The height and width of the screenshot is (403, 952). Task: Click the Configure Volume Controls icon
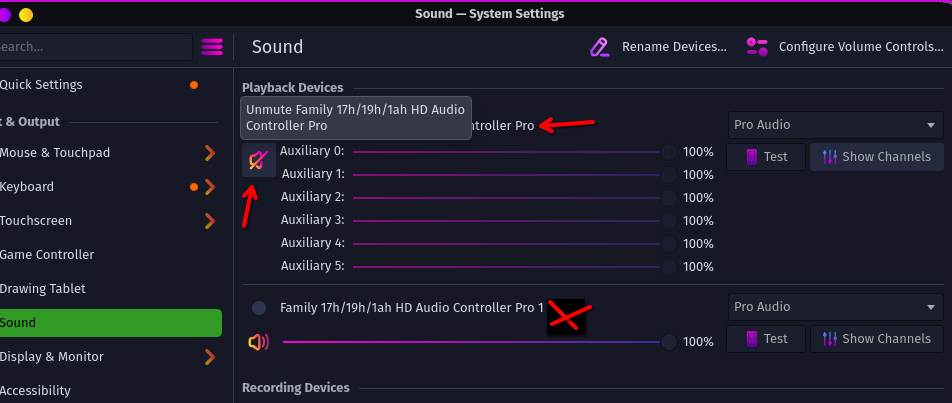[757, 47]
